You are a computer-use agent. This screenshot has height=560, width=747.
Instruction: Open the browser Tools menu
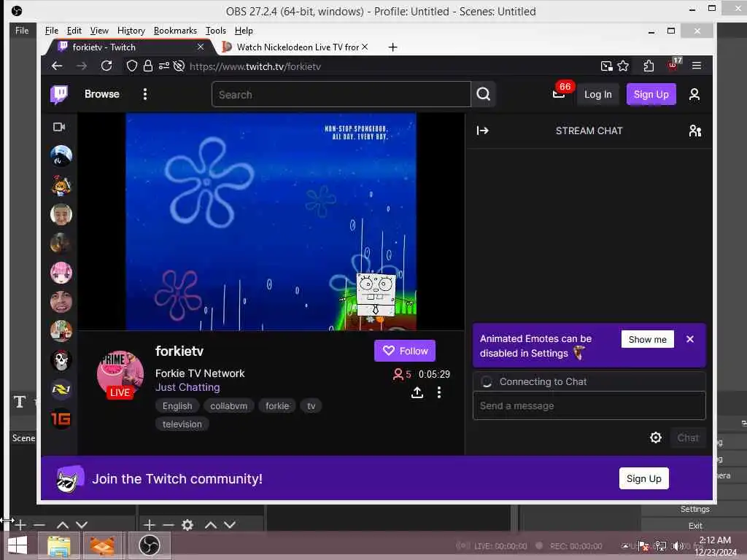click(x=216, y=31)
